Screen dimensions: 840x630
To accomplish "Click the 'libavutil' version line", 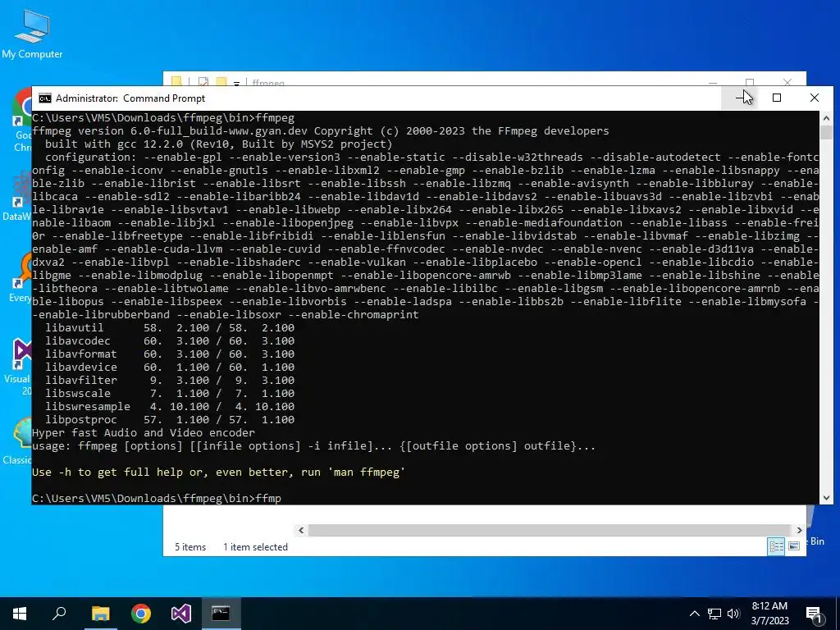I will point(170,328).
